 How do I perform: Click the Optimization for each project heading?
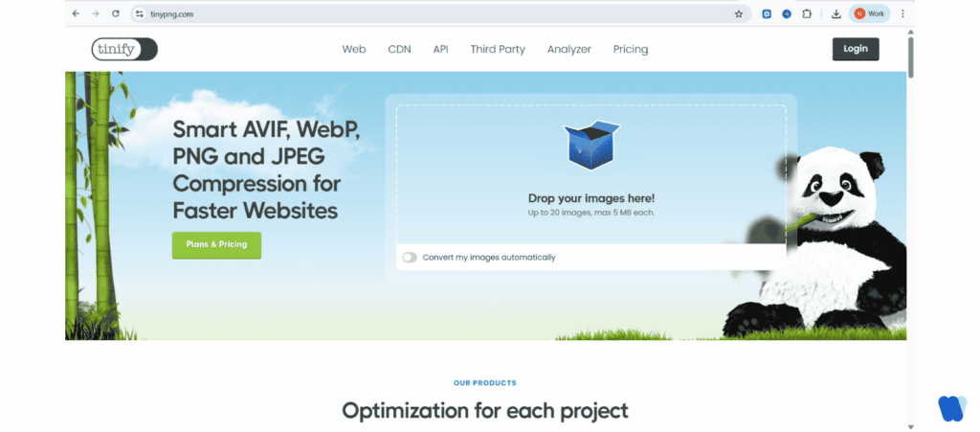485,411
